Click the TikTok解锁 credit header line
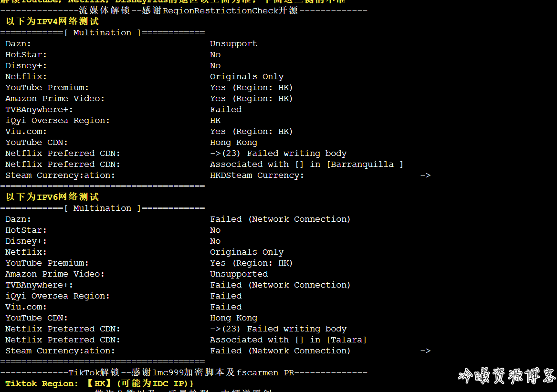Viewport: 557px width, 392px height. point(184,372)
